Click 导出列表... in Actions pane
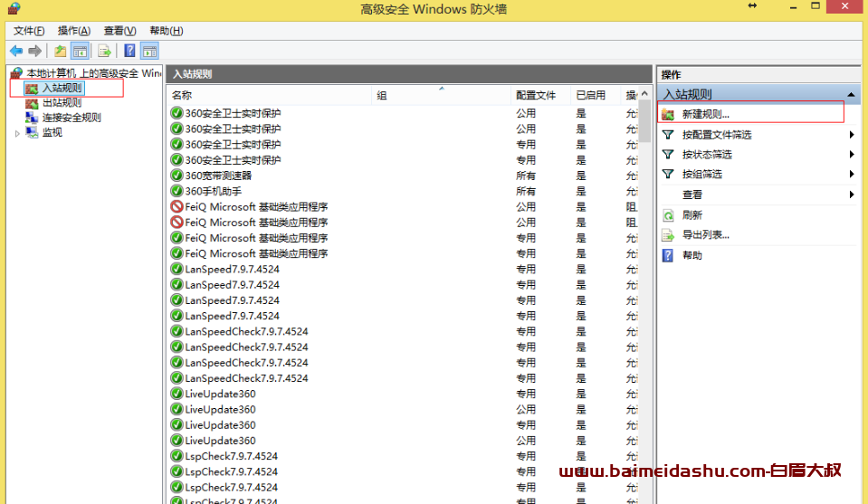Viewport: 868px width, 504px height. [x=705, y=235]
